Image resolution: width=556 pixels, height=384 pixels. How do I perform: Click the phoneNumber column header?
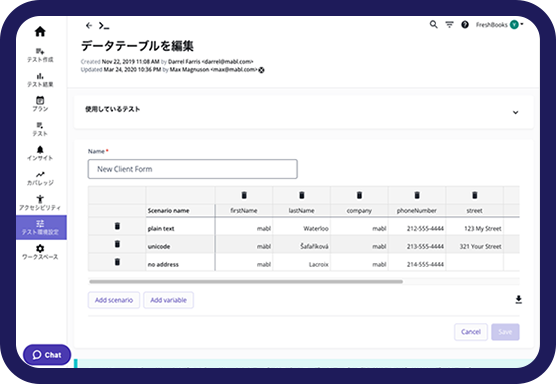pyautogui.click(x=417, y=211)
